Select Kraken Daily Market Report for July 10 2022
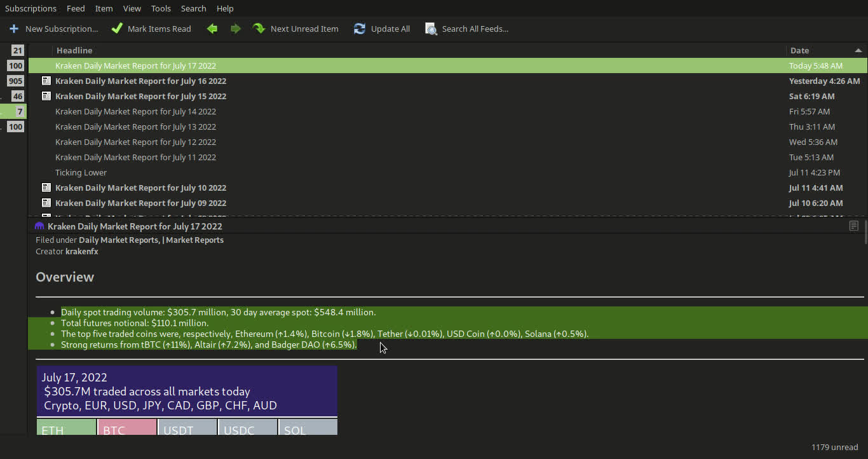 pyautogui.click(x=447, y=188)
